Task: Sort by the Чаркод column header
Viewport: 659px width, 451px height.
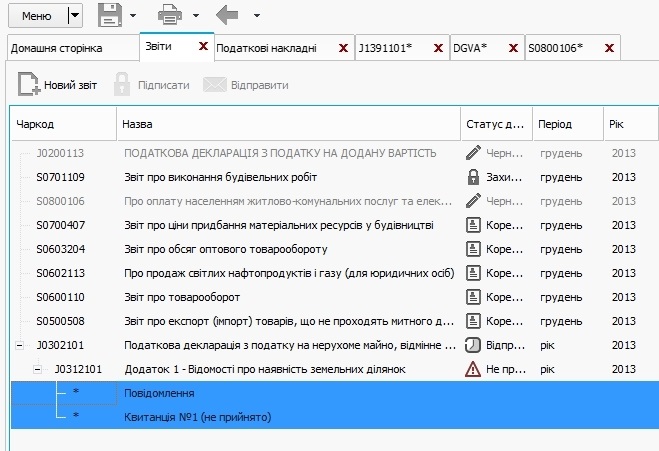Action: [x=64, y=124]
